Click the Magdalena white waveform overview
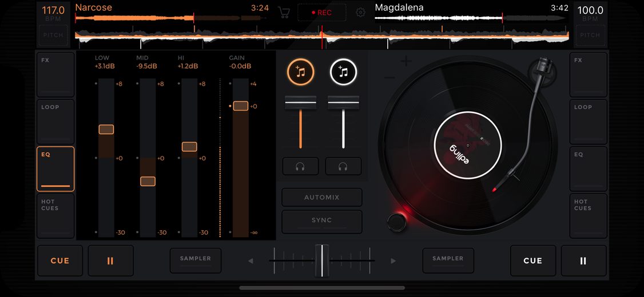The width and height of the screenshot is (644, 297). point(471,18)
